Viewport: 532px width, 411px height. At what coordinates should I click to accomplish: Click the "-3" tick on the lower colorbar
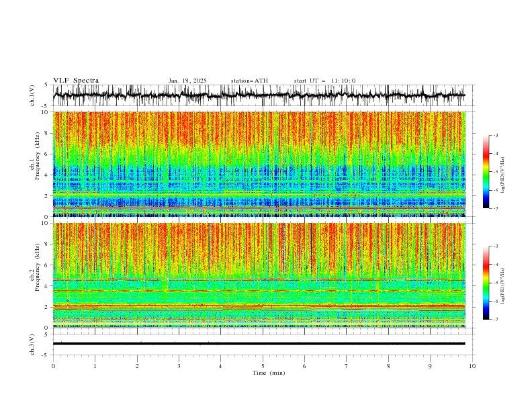coord(496,246)
